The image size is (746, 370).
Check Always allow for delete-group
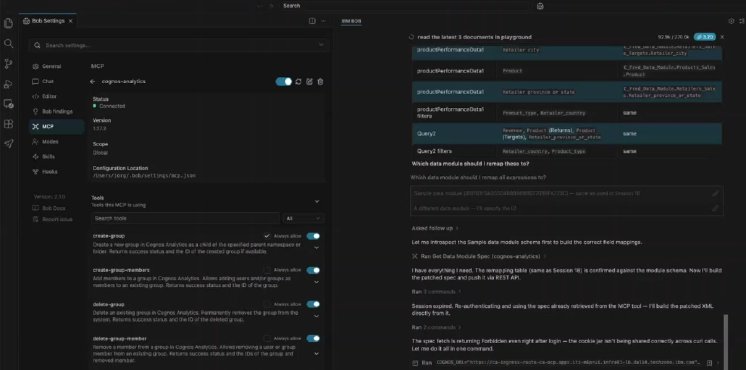pyautogui.click(x=267, y=304)
